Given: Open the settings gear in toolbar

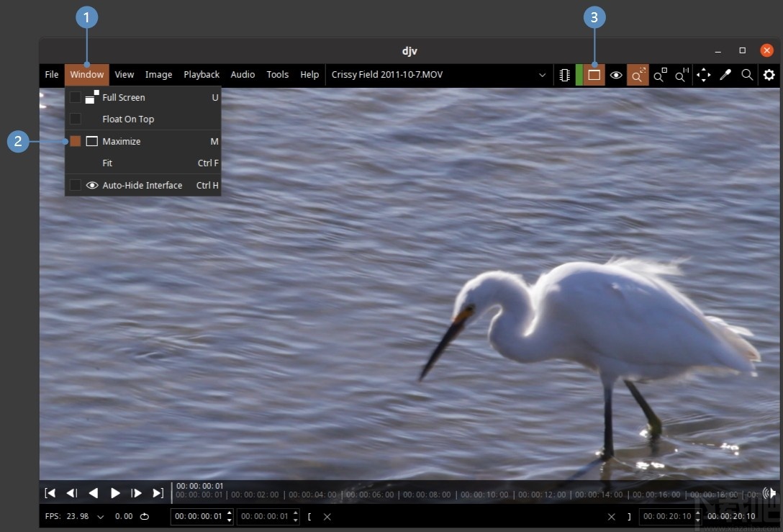Looking at the screenshot, I should pos(769,75).
